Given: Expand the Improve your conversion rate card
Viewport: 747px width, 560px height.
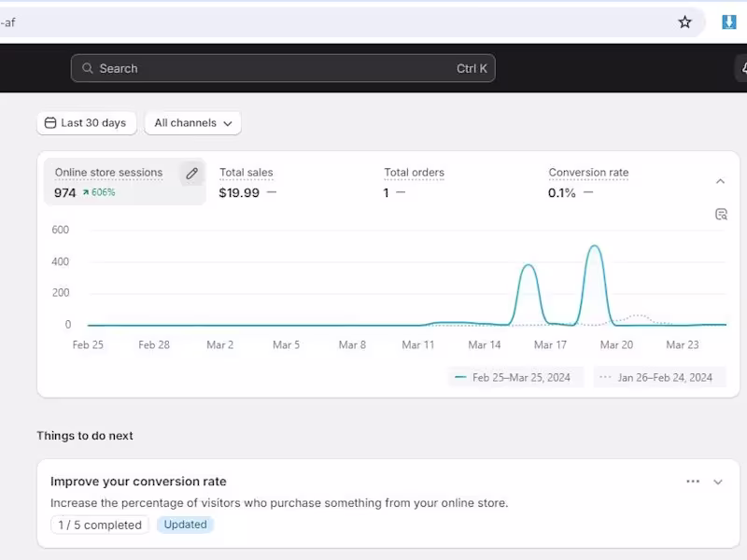Looking at the screenshot, I should [x=718, y=483].
